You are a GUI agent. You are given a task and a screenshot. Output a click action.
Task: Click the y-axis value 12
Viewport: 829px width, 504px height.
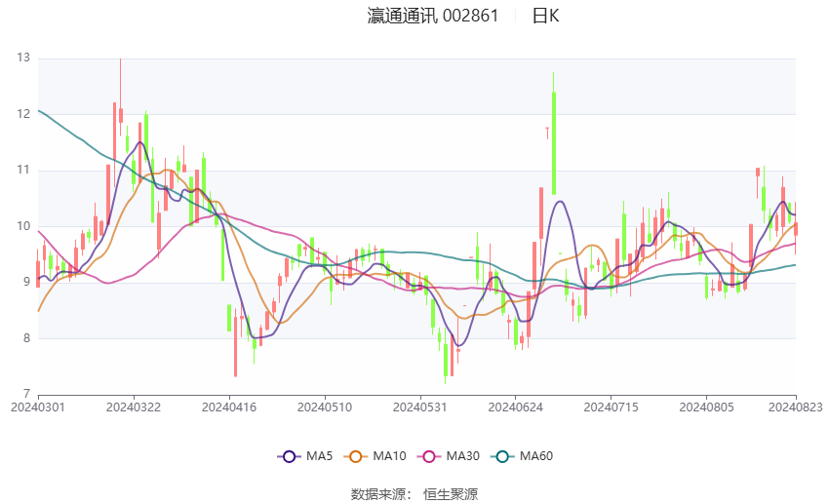pos(23,114)
